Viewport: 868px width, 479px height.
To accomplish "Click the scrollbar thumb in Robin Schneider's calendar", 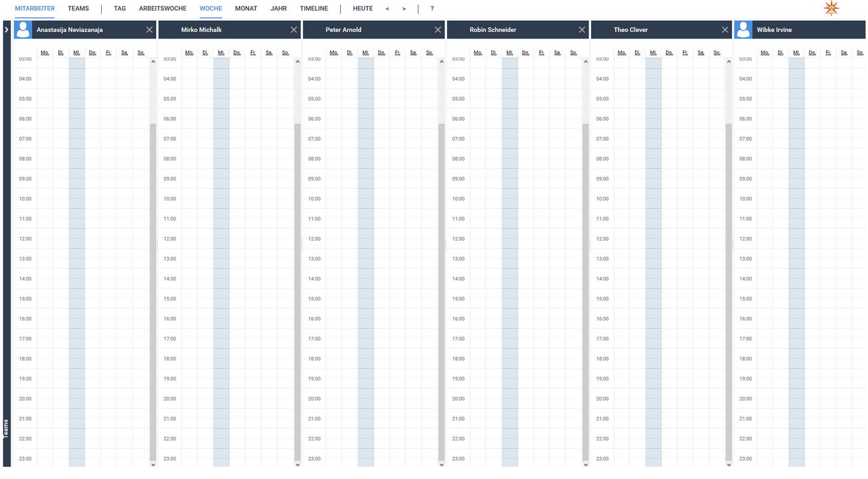I will coord(585,292).
